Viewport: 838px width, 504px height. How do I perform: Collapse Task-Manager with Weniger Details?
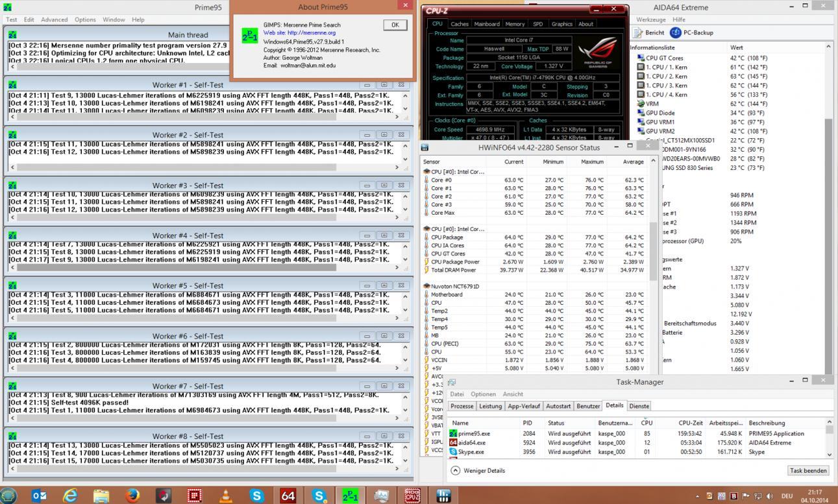coord(479,470)
